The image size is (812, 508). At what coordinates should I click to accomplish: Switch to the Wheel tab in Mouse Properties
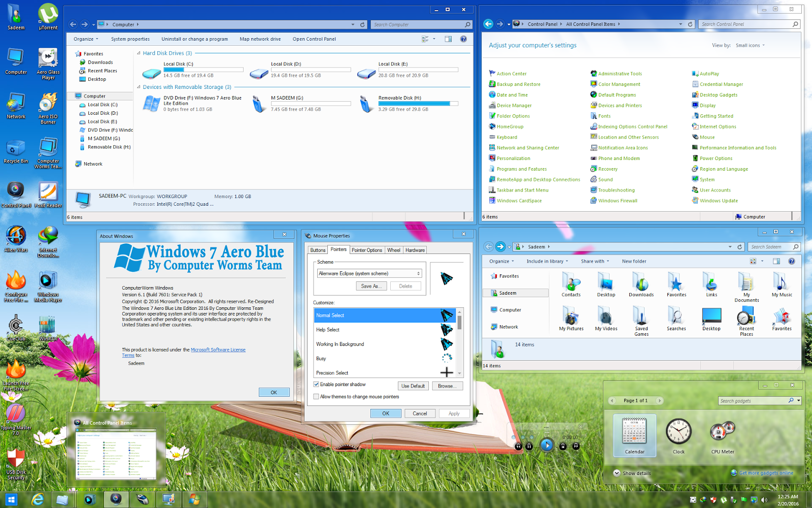(393, 249)
